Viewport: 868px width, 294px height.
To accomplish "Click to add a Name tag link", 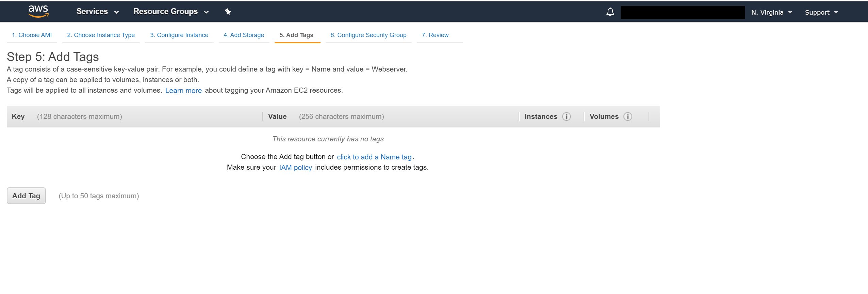I will point(374,157).
